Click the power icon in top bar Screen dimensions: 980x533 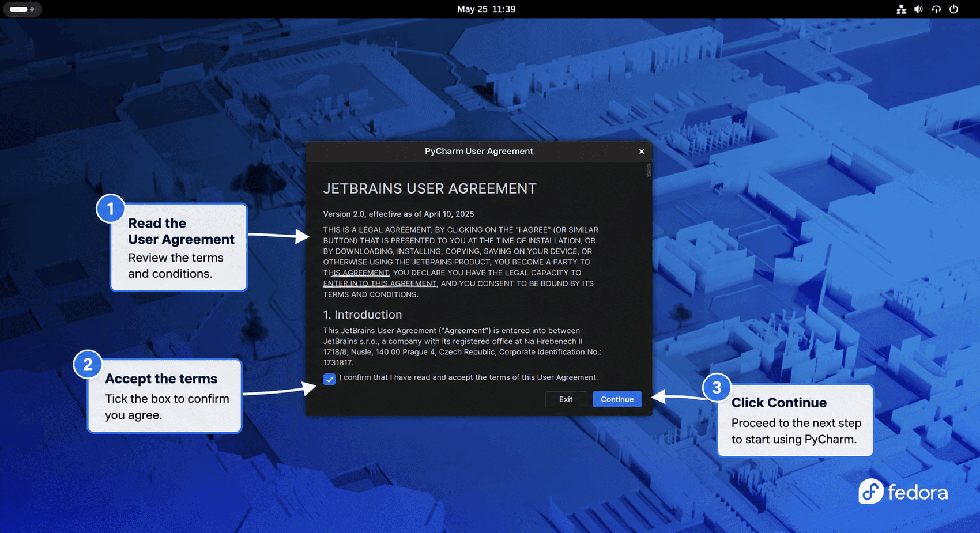tap(953, 9)
